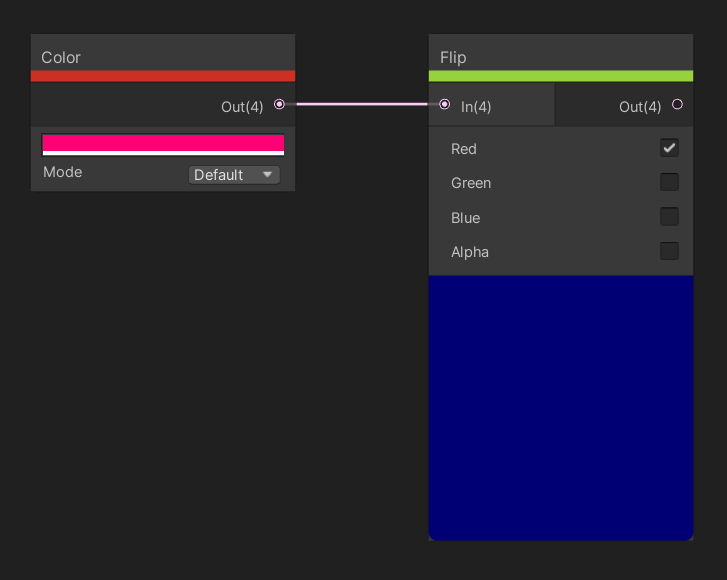This screenshot has height=580, width=727.
Task: Click the dark blue Flip preview area
Action: point(560,407)
